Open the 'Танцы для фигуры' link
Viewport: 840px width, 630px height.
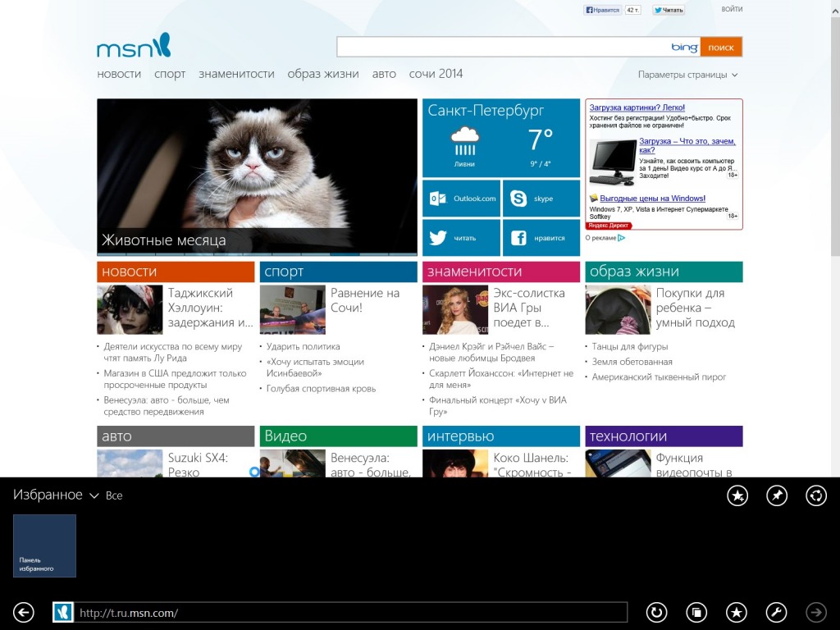pos(630,347)
